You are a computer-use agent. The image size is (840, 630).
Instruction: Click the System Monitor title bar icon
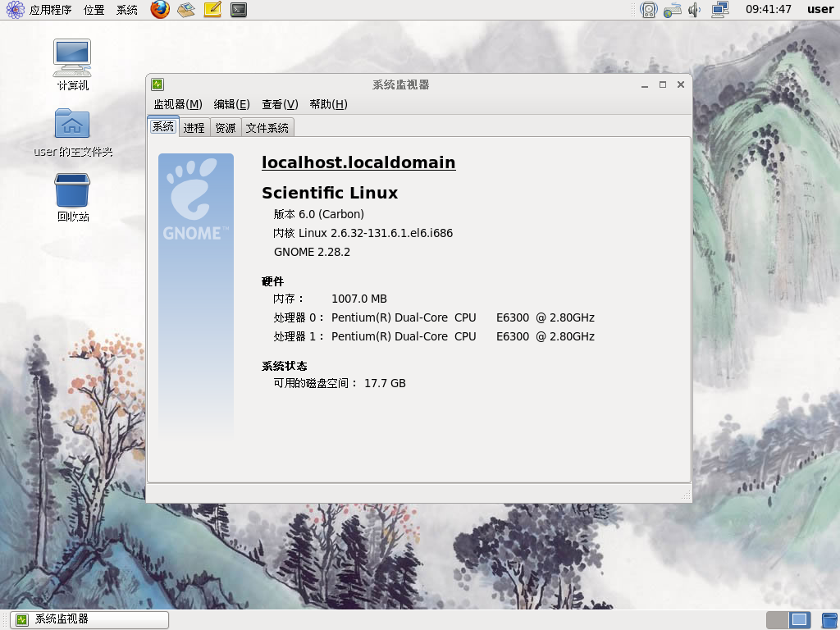click(157, 84)
